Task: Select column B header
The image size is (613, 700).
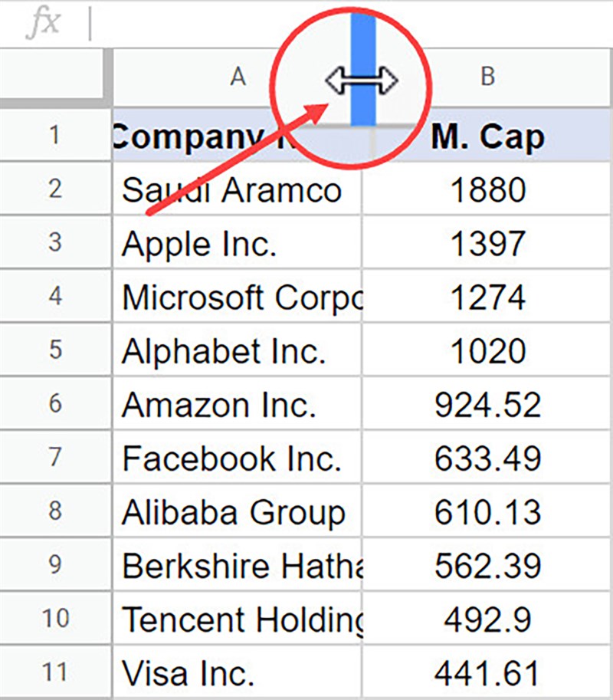Action: coord(487,77)
